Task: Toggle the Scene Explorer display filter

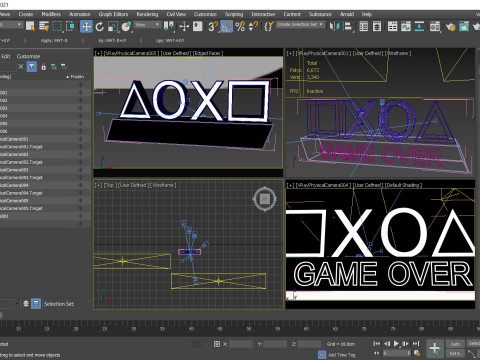Action: point(32,67)
